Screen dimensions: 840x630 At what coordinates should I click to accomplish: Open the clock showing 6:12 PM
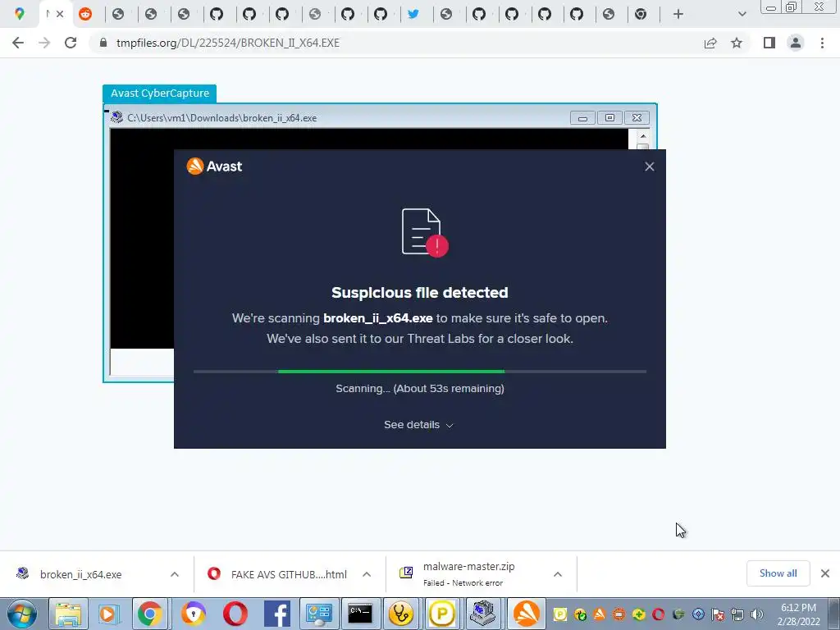coord(798,614)
